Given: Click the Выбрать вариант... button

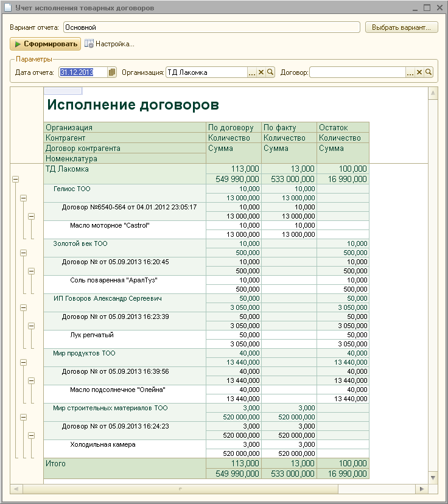Looking at the screenshot, I should point(401,27).
